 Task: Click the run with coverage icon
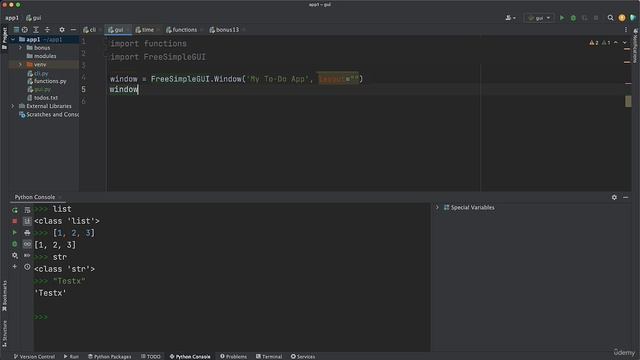584,18
